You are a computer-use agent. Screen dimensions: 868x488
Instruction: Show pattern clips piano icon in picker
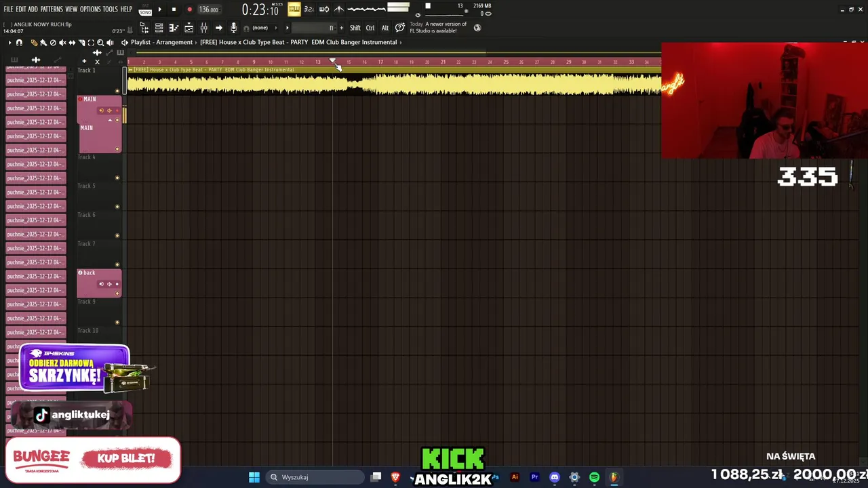pyautogui.click(x=14, y=60)
